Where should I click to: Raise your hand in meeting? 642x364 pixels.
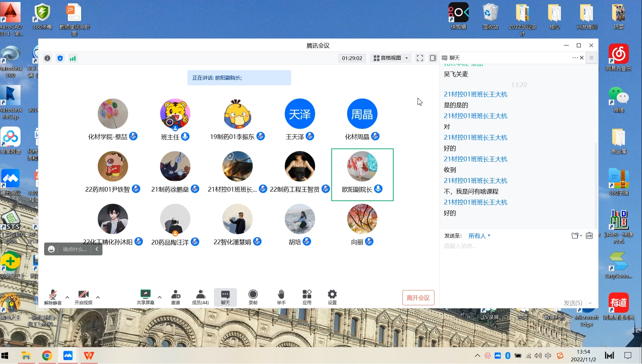[281, 297]
